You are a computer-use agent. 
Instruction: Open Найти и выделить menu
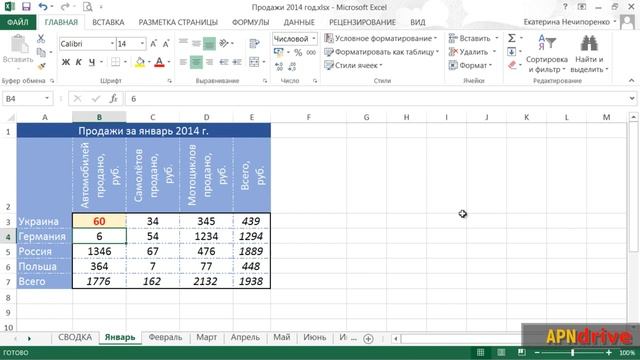click(589, 54)
